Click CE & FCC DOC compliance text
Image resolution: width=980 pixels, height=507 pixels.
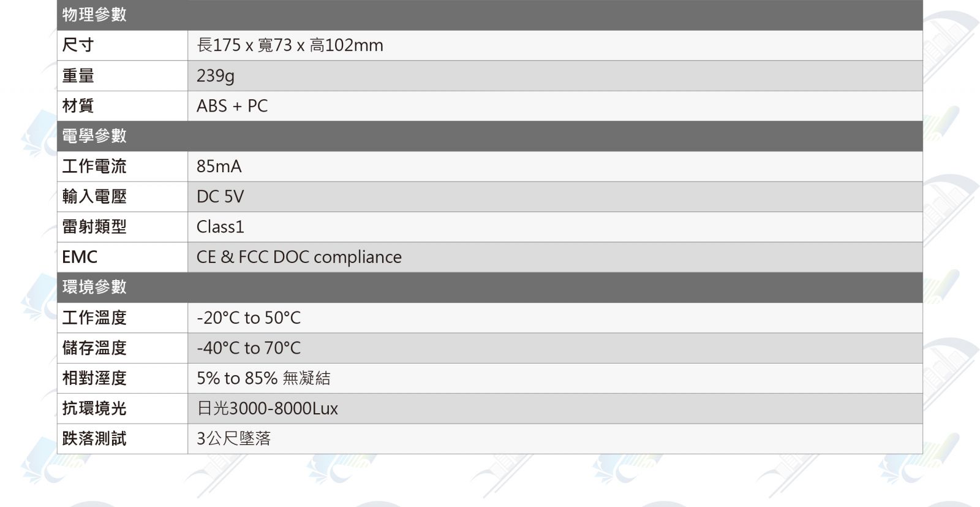299,257
